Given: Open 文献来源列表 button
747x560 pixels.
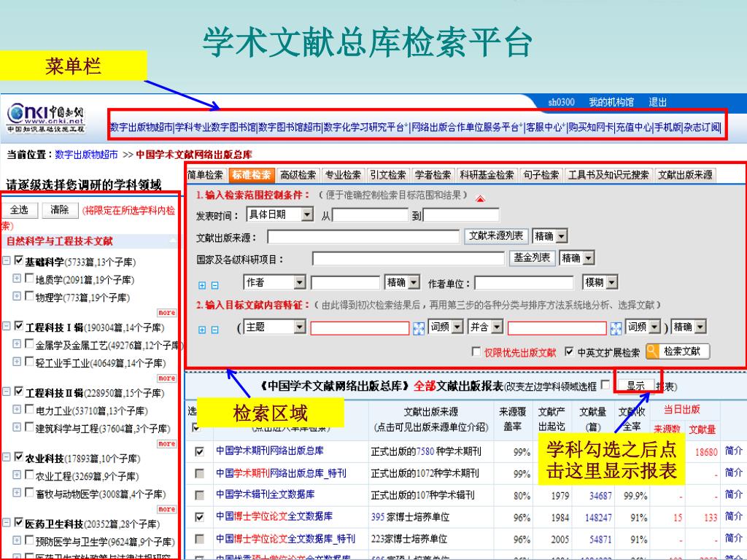Looking at the screenshot, I should coord(496,236).
